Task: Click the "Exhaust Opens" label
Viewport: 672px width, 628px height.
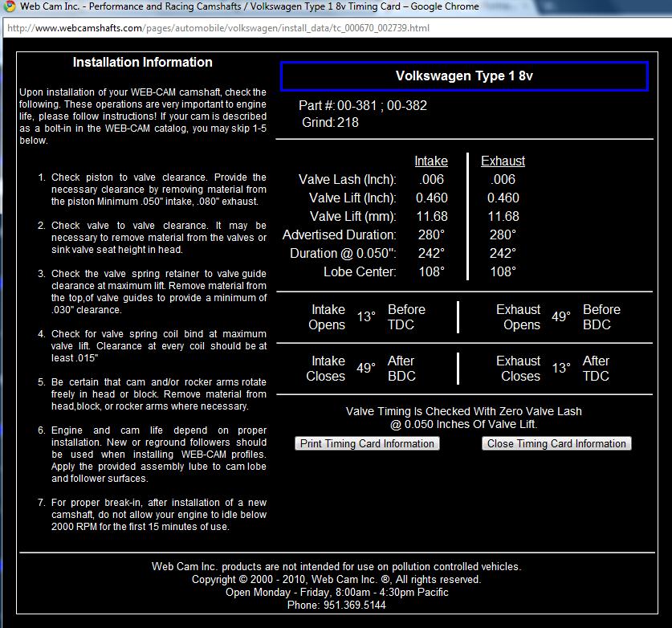Action: click(x=519, y=317)
